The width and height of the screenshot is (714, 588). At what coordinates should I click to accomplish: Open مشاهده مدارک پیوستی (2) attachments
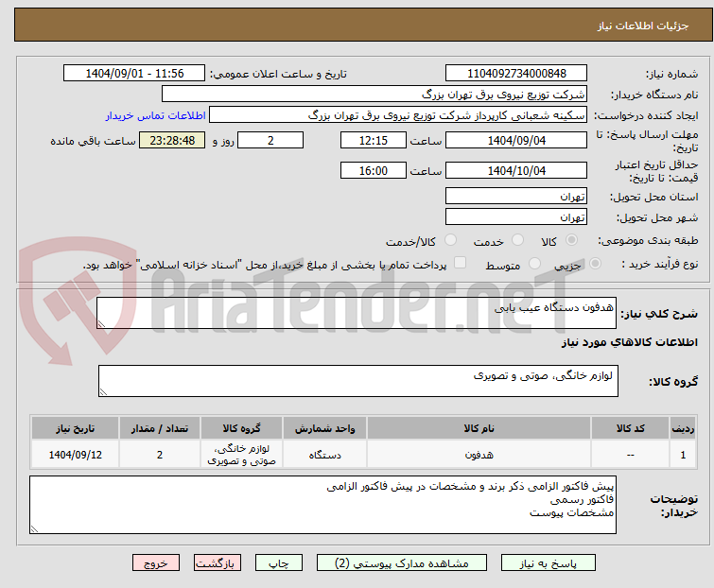pyautogui.click(x=402, y=563)
